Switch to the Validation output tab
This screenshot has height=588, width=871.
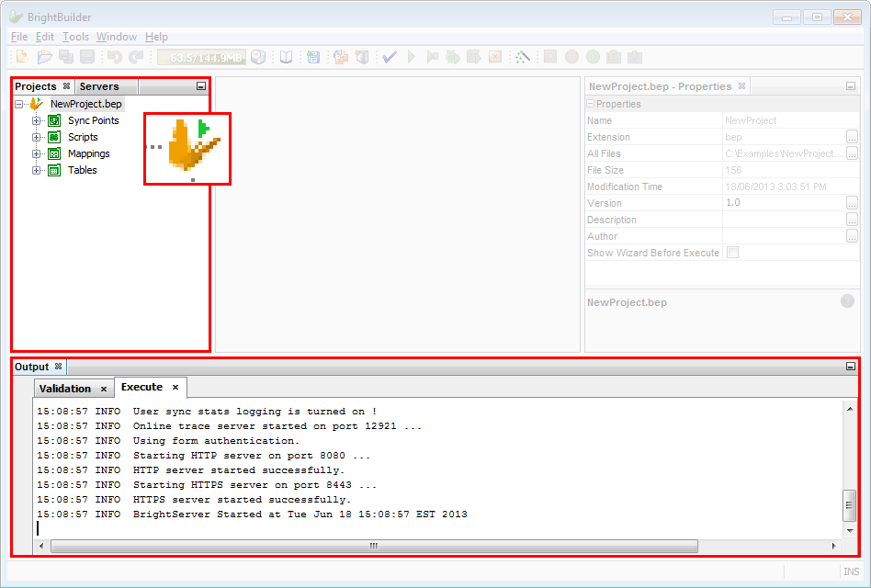(x=65, y=389)
